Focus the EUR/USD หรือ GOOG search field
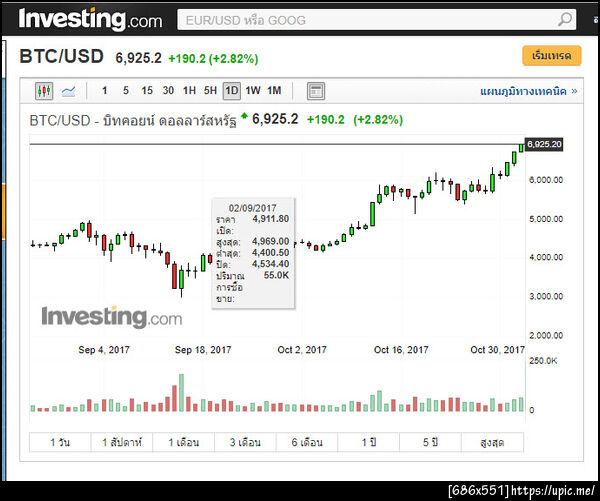This screenshot has width=600, height=501. 377,20
